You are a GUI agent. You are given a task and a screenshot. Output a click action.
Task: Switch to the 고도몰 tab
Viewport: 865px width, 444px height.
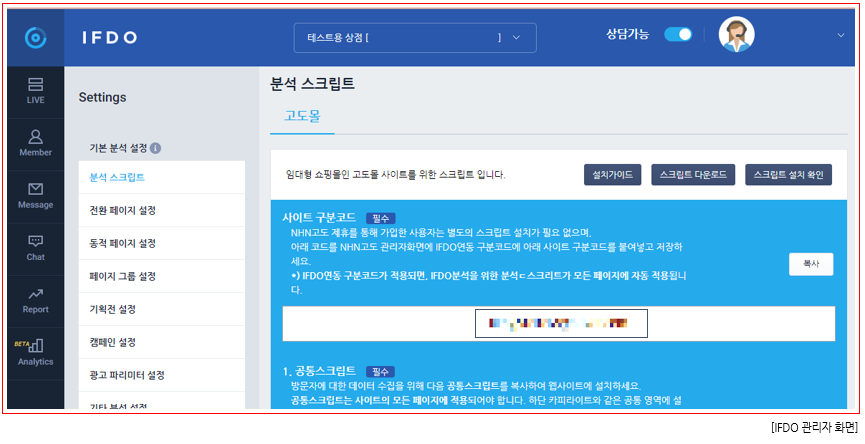click(x=302, y=116)
